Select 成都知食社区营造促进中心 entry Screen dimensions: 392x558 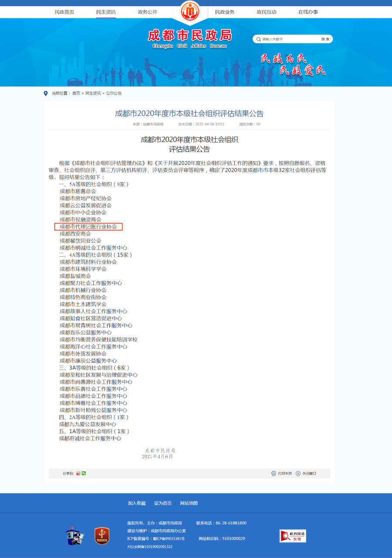91,319
